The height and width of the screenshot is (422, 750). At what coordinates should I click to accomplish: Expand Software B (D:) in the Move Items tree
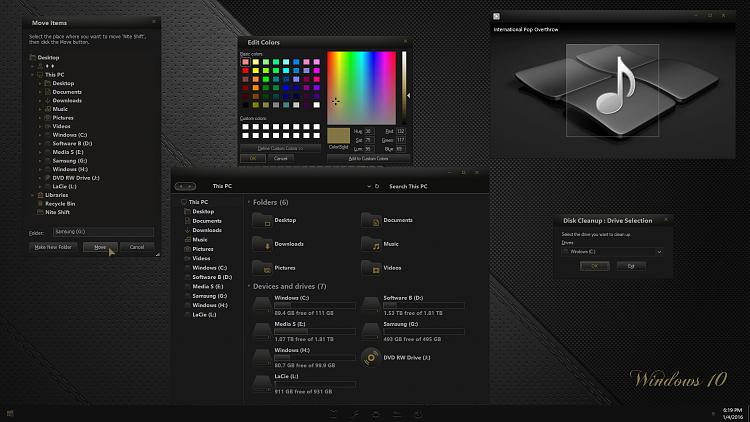[40, 144]
